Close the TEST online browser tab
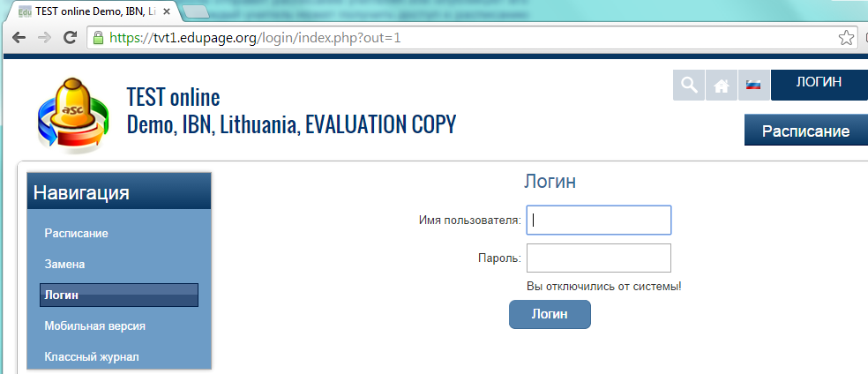Screen dimensions: 868x374 (x=167, y=11)
